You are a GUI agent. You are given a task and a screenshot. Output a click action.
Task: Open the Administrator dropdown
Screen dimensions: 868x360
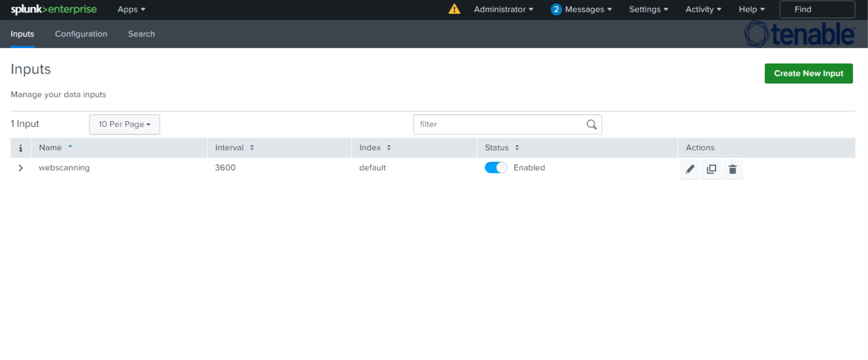point(503,9)
